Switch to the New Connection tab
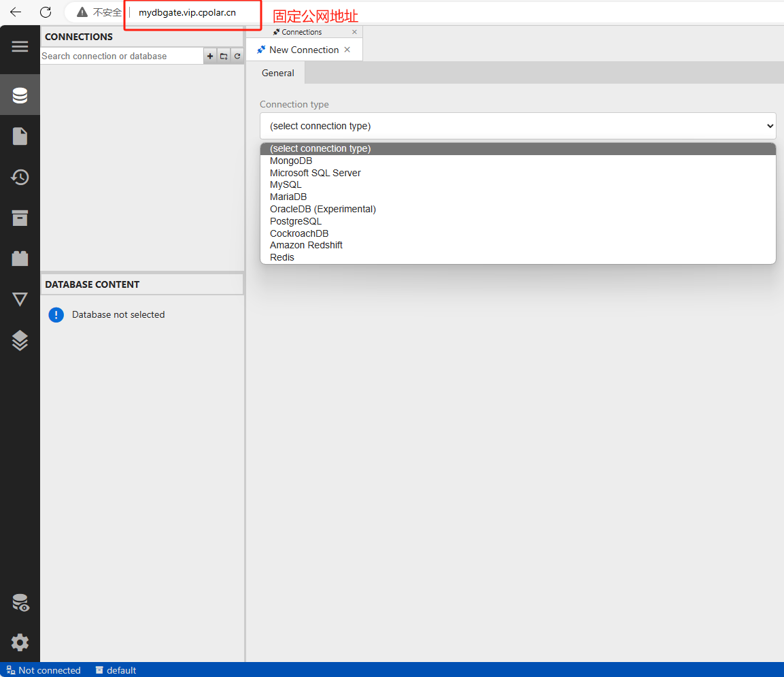This screenshot has width=784, height=677. pyautogui.click(x=304, y=50)
